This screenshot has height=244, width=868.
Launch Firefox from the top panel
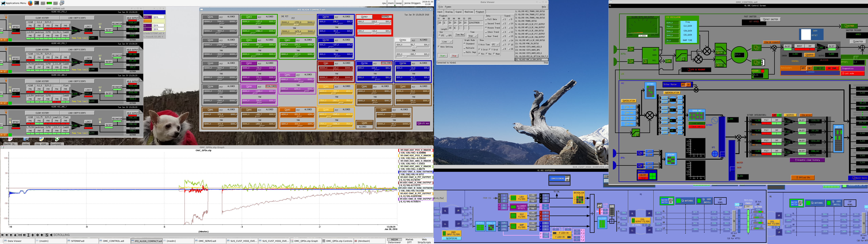click(30, 3)
